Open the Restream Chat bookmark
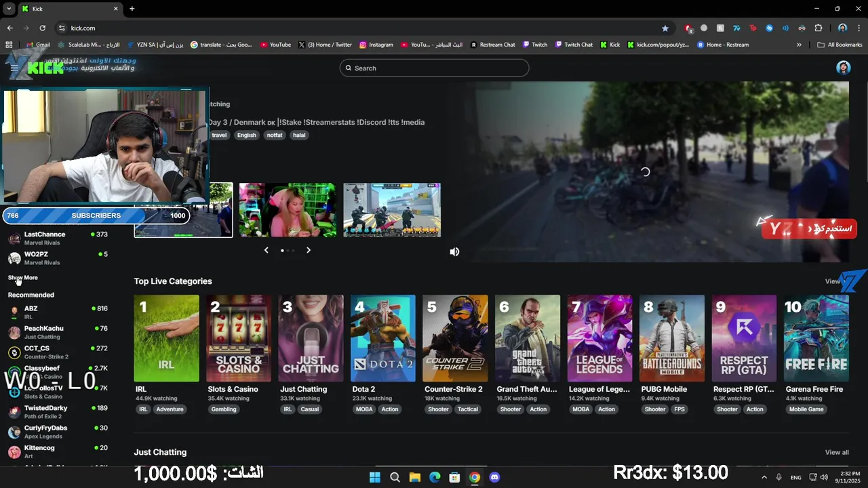This screenshot has width=868, height=488. tap(492, 45)
